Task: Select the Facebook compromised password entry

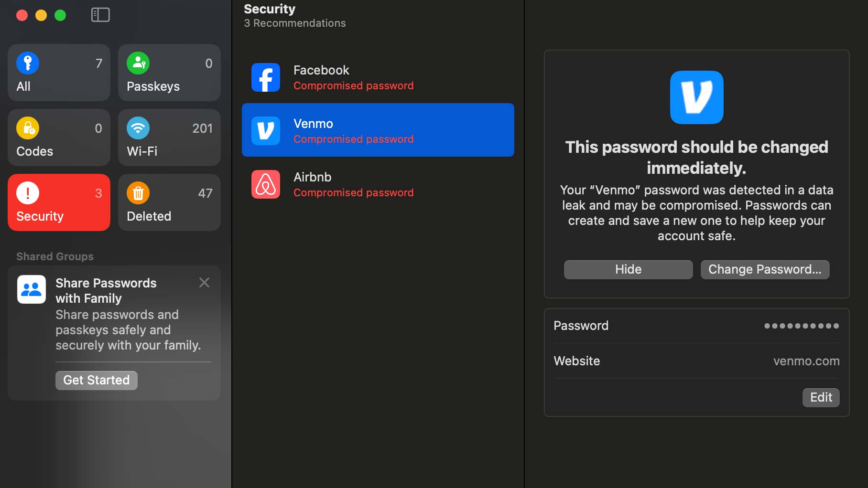Action: [x=378, y=77]
